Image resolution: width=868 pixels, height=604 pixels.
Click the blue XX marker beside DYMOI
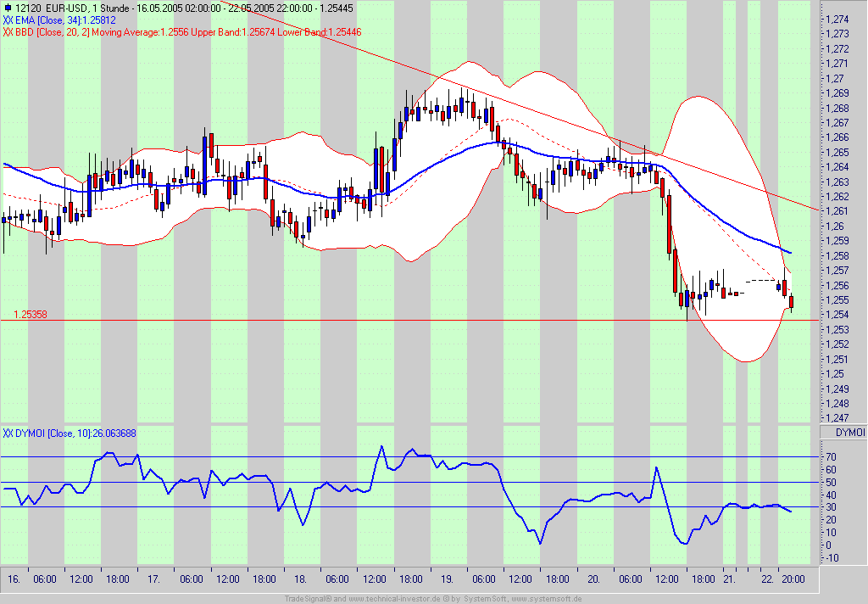coord(8,433)
